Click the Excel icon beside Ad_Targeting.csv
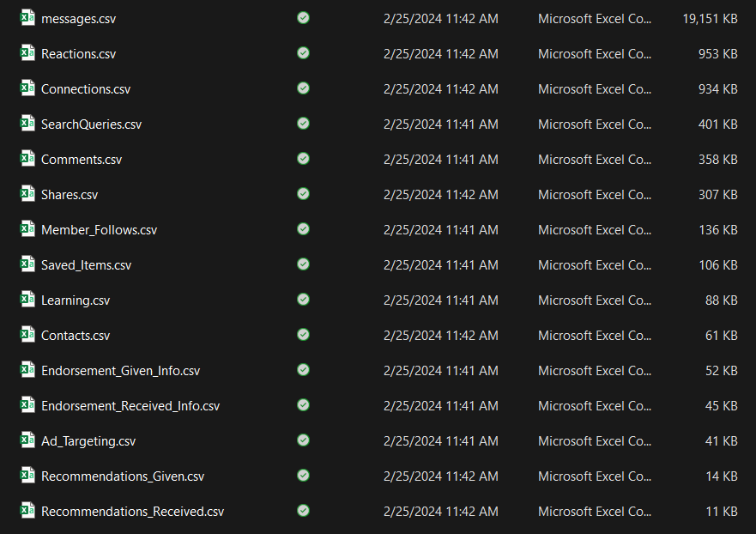Image resolution: width=756 pixels, height=534 pixels. tap(27, 440)
